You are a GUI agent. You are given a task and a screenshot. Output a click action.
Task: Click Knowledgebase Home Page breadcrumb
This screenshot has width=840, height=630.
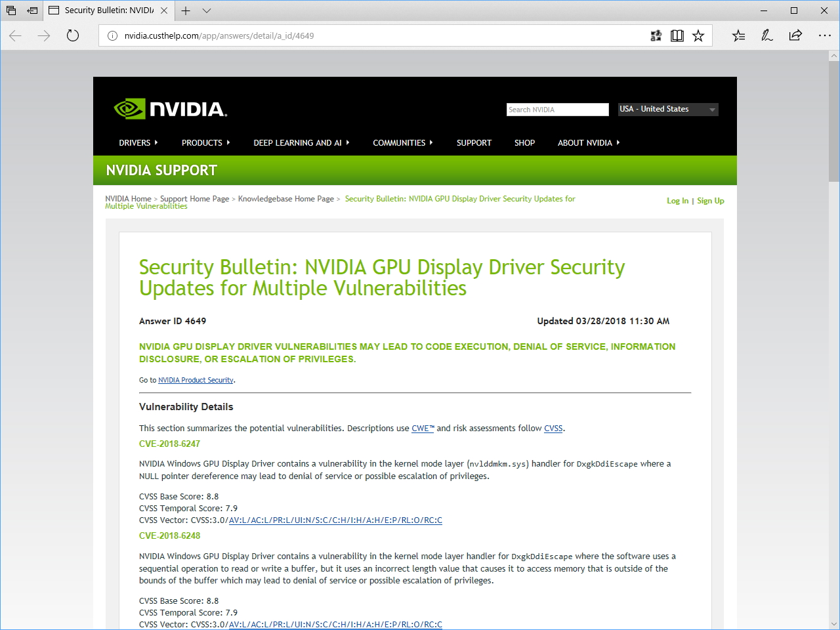coord(286,199)
